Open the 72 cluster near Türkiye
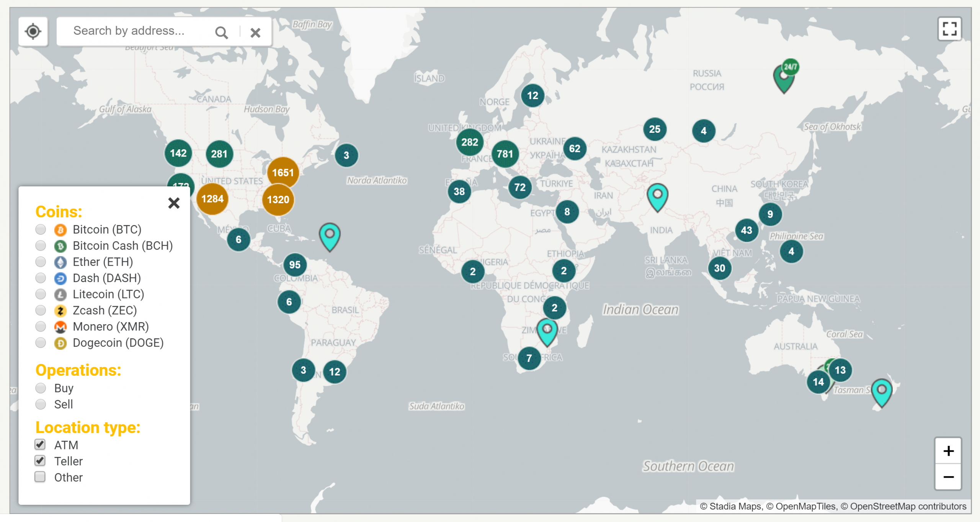 coord(520,187)
